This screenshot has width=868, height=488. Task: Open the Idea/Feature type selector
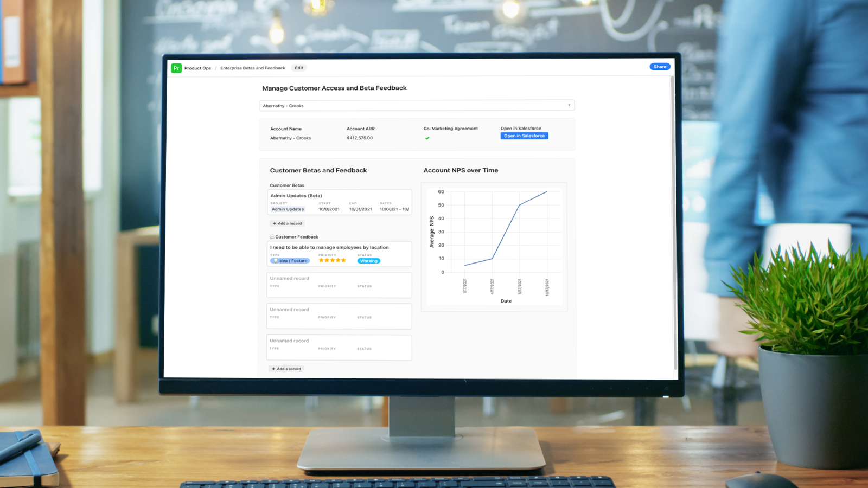289,261
